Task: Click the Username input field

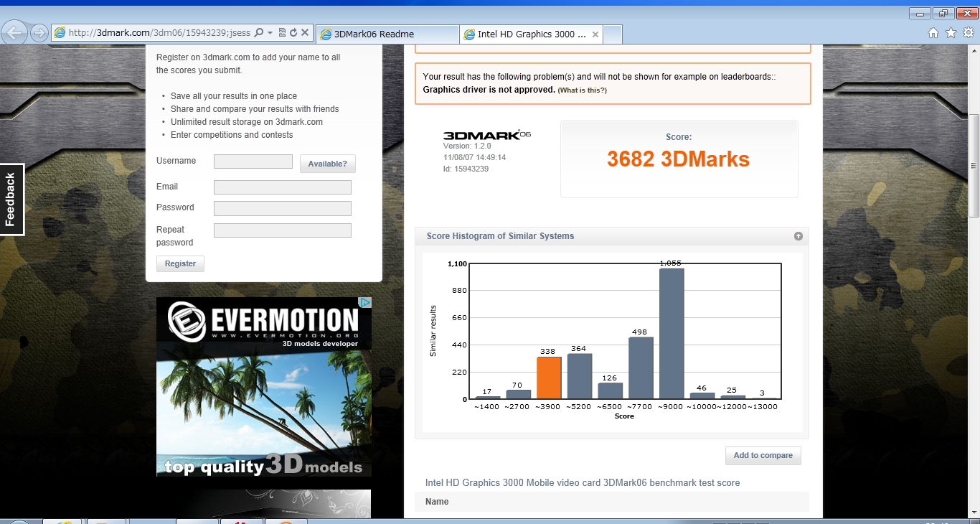Action: pos(253,162)
